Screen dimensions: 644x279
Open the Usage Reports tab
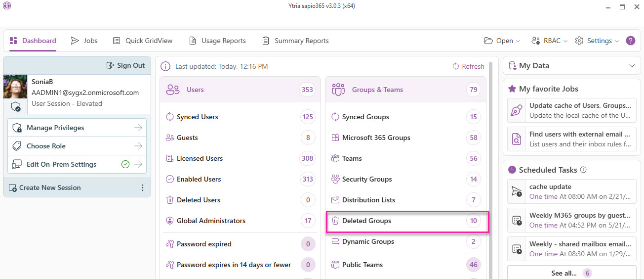[217, 41]
